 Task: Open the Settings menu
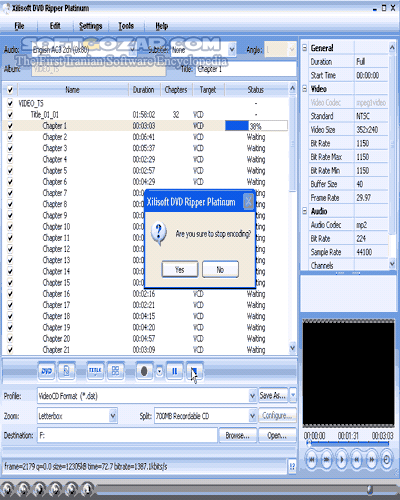click(91, 26)
